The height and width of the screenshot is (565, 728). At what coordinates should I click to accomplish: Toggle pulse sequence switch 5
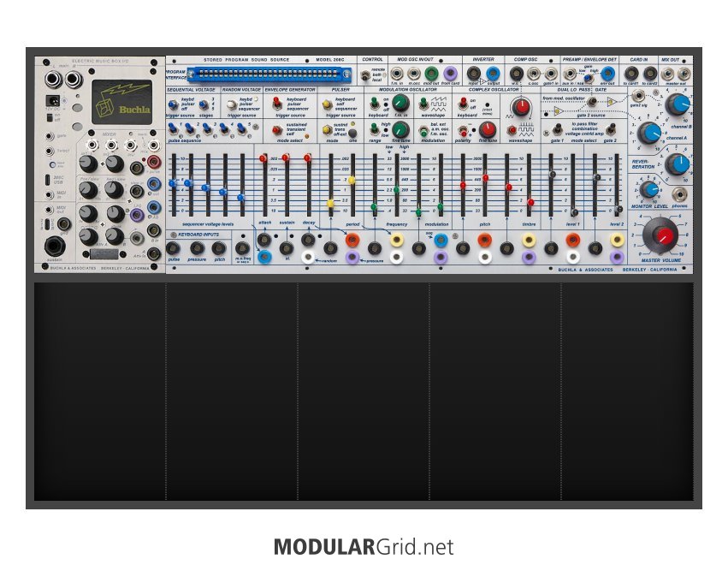pyautogui.click(x=241, y=128)
